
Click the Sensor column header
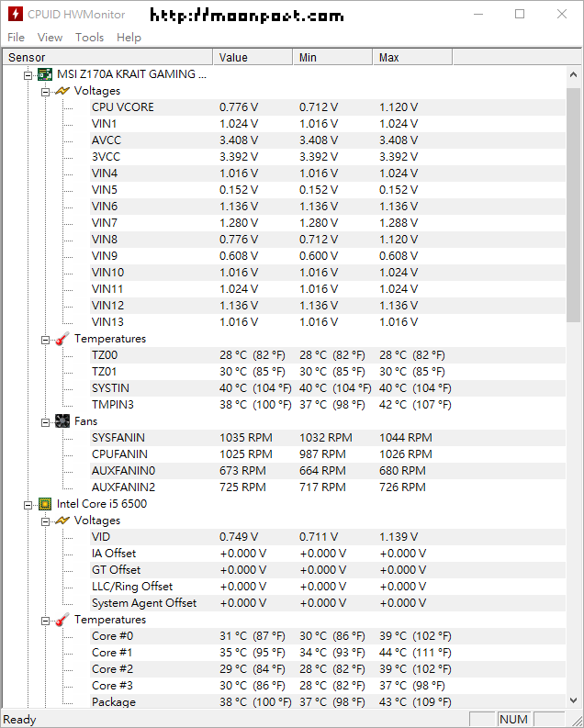coord(106,57)
